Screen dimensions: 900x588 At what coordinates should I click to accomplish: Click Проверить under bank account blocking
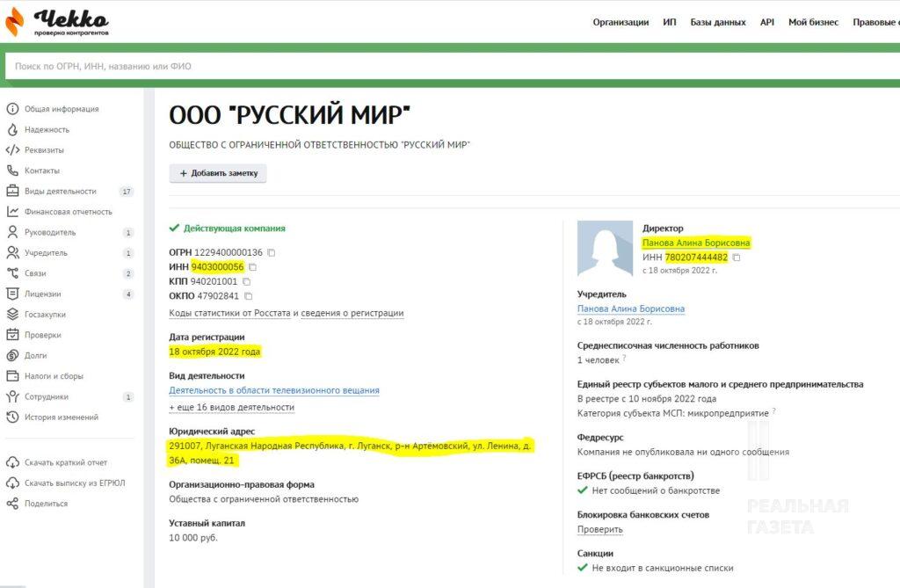pyautogui.click(x=599, y=529)
